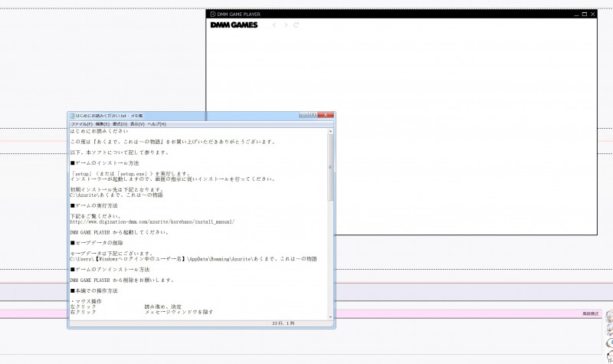Click the DMM GAMES logo
613x364 pixels.
(x=234, y=25)
